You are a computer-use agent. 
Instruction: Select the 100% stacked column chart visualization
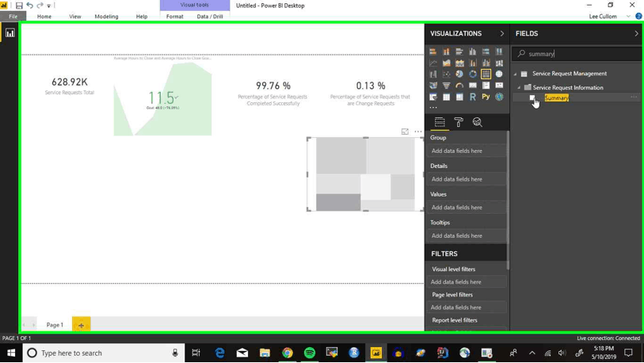click(x=499, y=52)
